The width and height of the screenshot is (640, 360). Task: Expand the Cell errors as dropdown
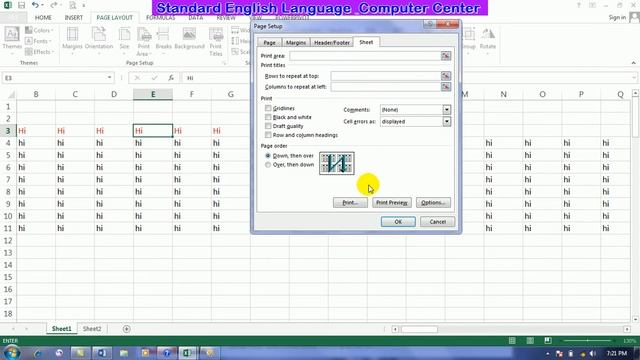447,121
